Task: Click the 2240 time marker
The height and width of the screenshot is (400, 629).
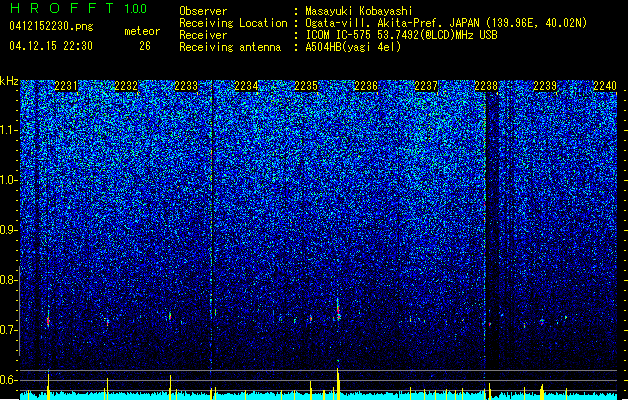Action: pyautogui.click(x=605, y=86)
